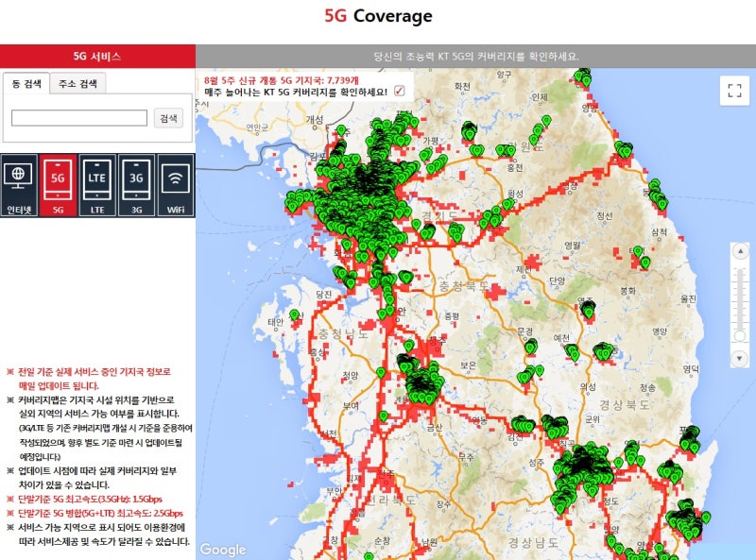Click the 경기도 label on the map
The image size is (756, 560).
point(438,216)
